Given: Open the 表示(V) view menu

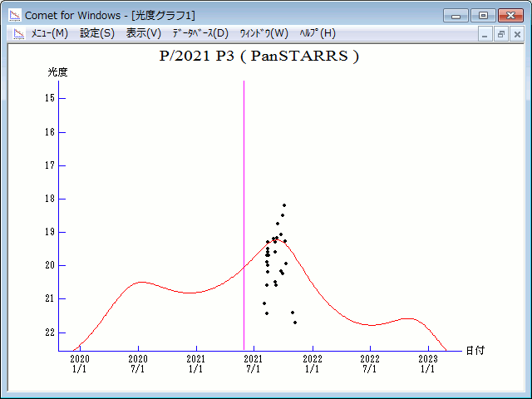Looking at the screenshot, I should click(x=144, y=33).
